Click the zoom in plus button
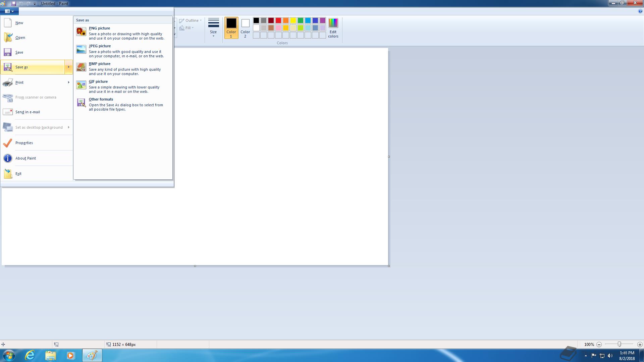644x362 pixels. [x=640, y=345]
